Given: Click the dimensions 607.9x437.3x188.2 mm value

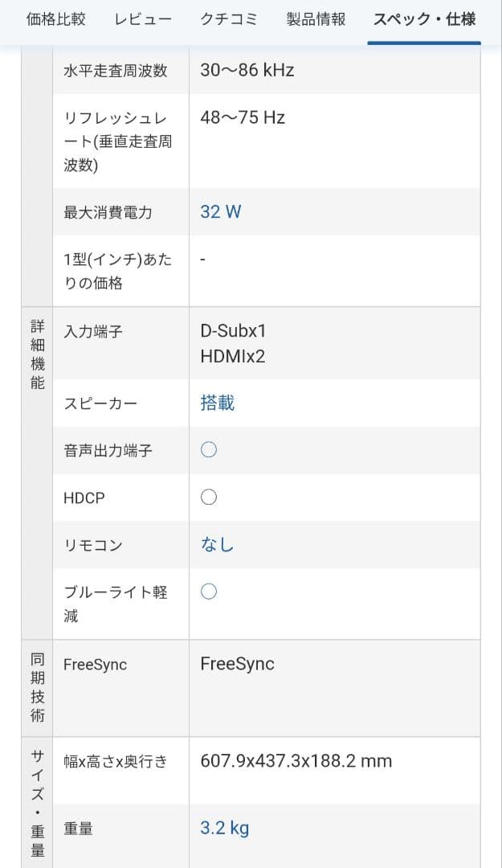Looking at the screenshot, I should coord(296,760).
